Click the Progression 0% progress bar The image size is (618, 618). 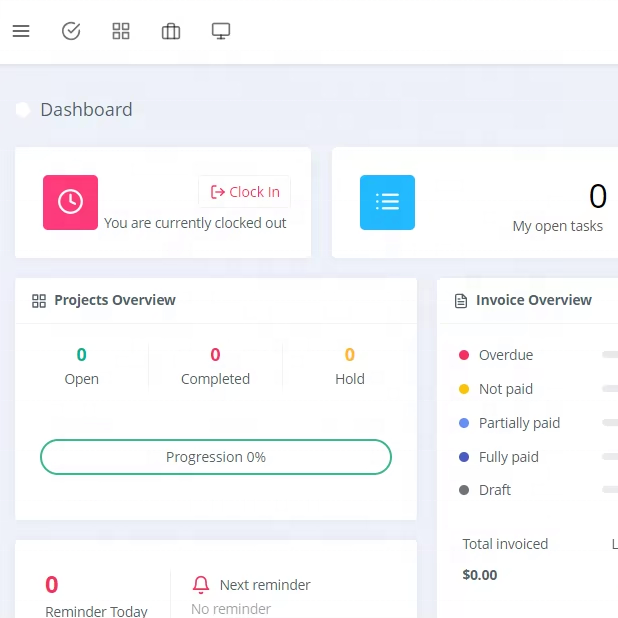[215, 457]
